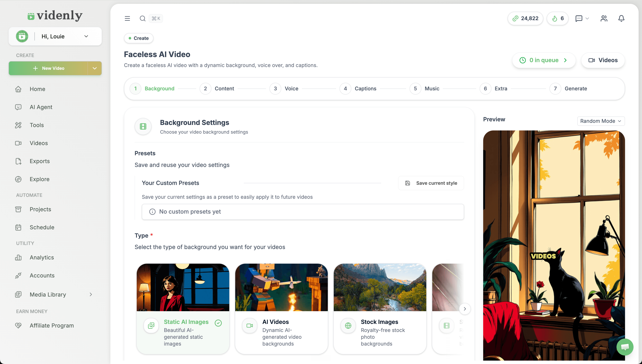Image resolution: width=642 pixels, height=364 pixels.
Task: Go to step 1 Background
Action: (x=152, y=88)
